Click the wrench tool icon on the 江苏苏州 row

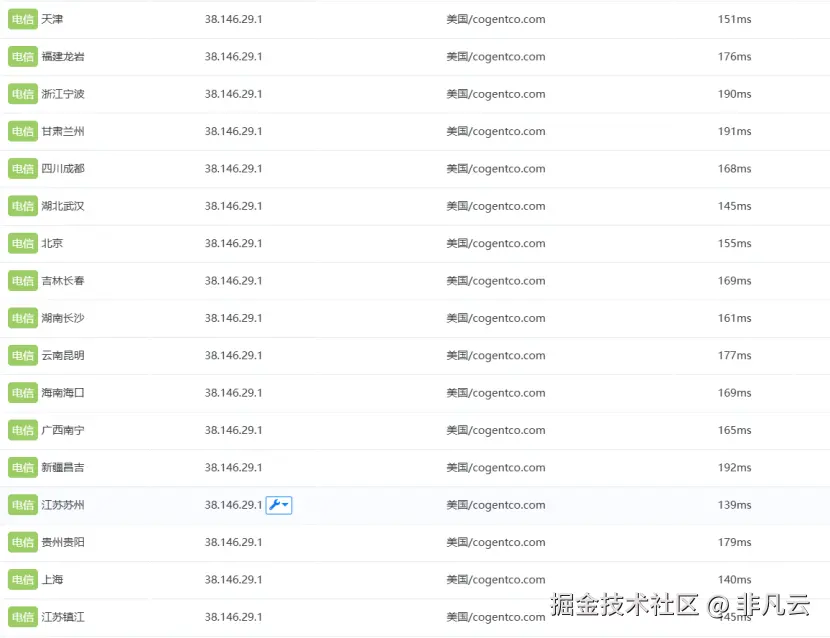click(273, 505)
